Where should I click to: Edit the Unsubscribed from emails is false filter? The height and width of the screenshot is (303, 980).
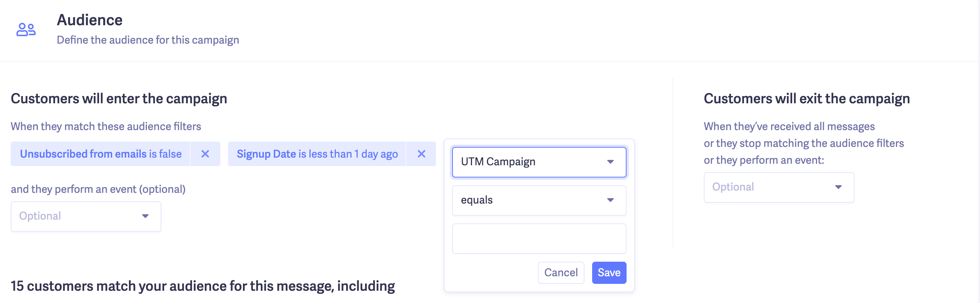(101, 154)
